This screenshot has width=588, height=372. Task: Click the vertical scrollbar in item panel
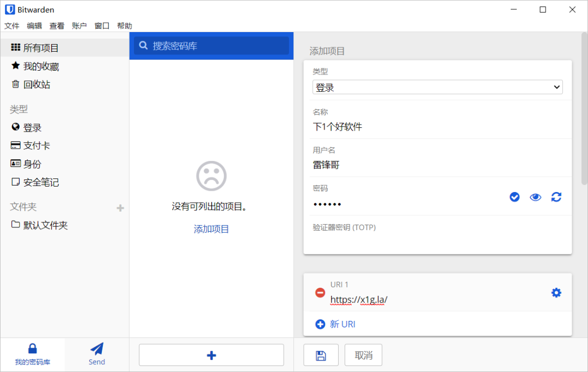pyautogui.click(x=584, y=109)
